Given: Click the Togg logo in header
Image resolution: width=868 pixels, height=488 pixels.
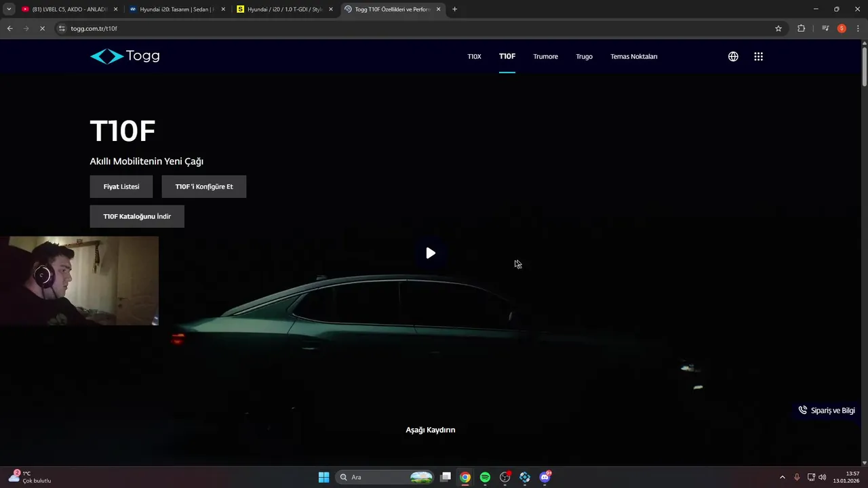Looking at the screenshot, I should (125, 56).
